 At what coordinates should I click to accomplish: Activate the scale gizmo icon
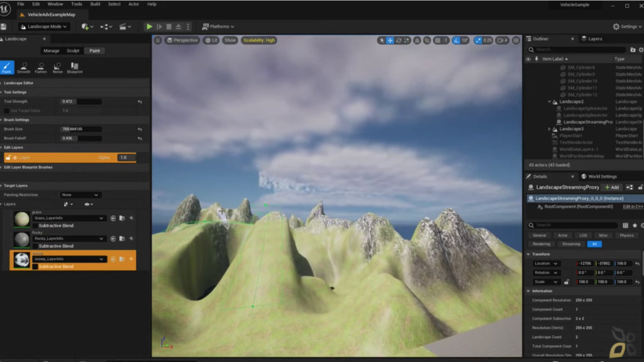pos(407,40)
